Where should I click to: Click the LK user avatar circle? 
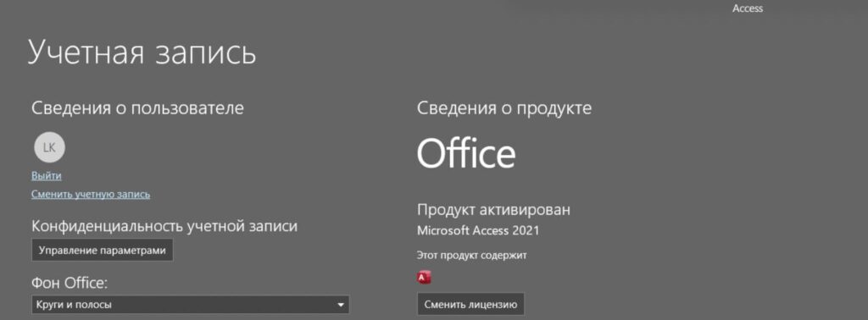click(x=49, y=147)
